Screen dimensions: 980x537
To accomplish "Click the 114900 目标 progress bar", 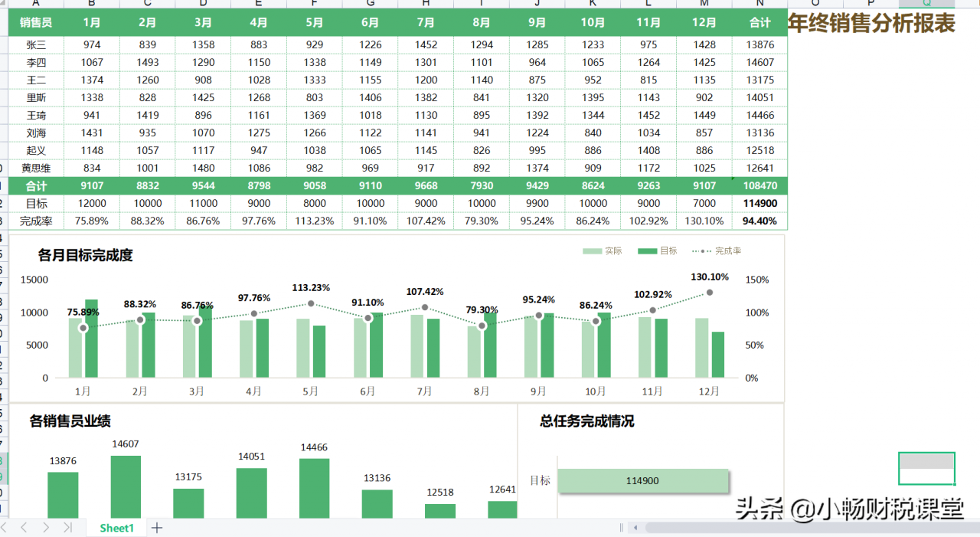I will coord(643,480).
